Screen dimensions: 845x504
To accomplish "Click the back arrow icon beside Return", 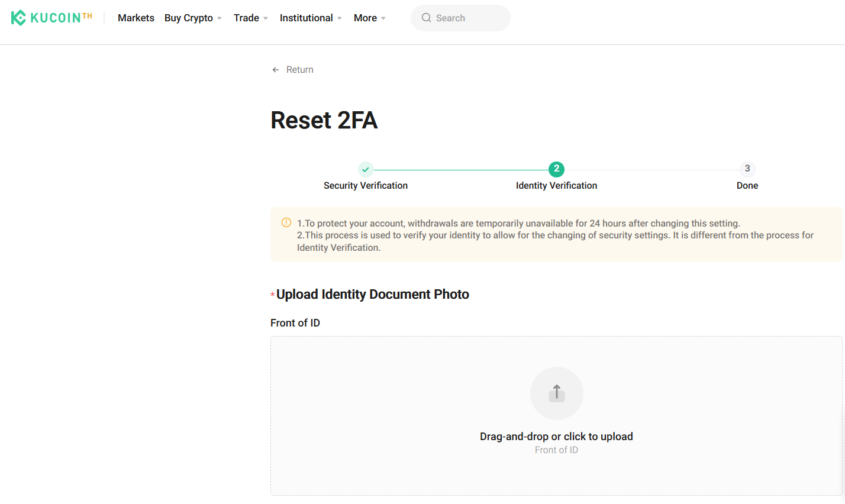I will coord(275,70).
